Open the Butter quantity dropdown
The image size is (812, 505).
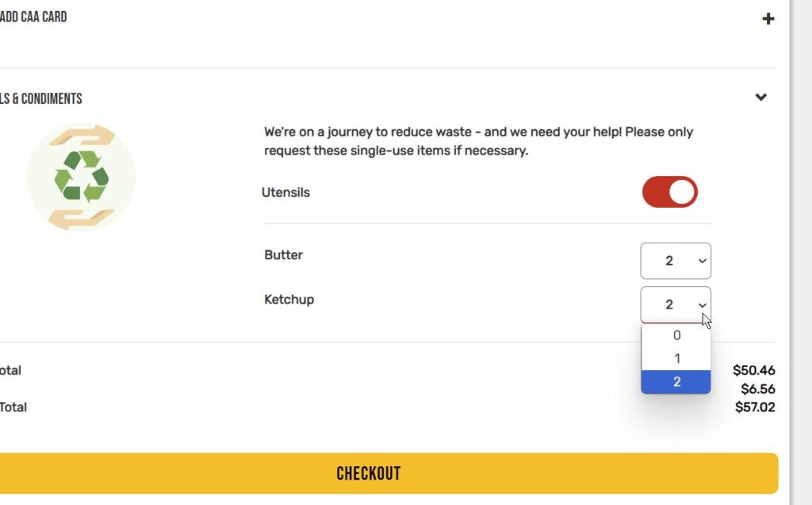[x=676, y=261]
